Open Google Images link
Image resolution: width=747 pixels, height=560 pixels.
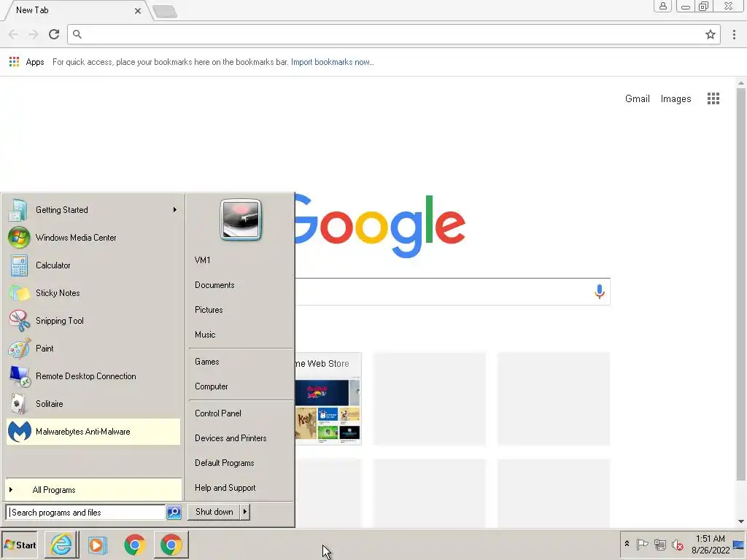pyautogui.click(x=676, y=98)
